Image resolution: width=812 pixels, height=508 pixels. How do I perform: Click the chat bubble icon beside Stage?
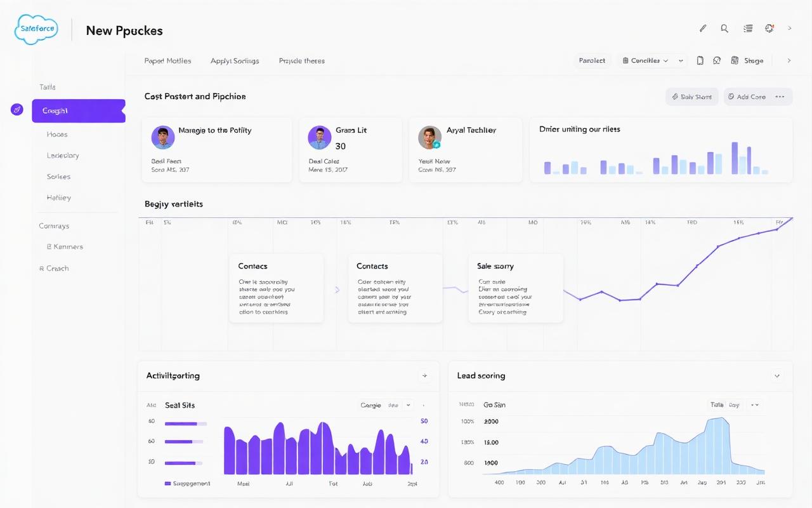click(x=717, y=61)
